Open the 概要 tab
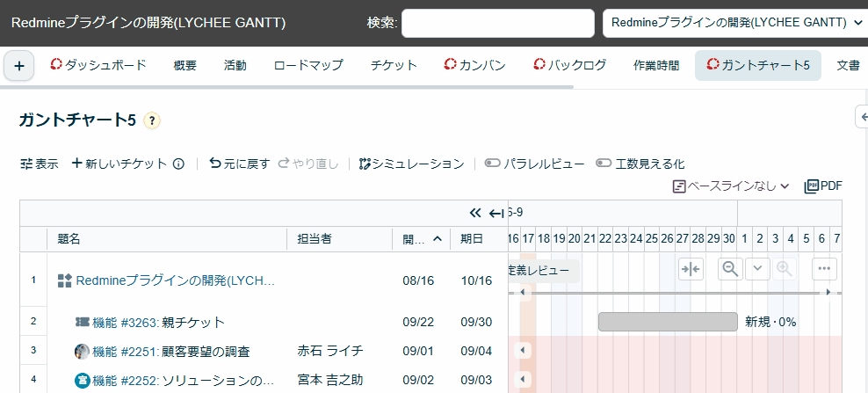The height and width of the screenshot is (393, 868). coord(184,65)
